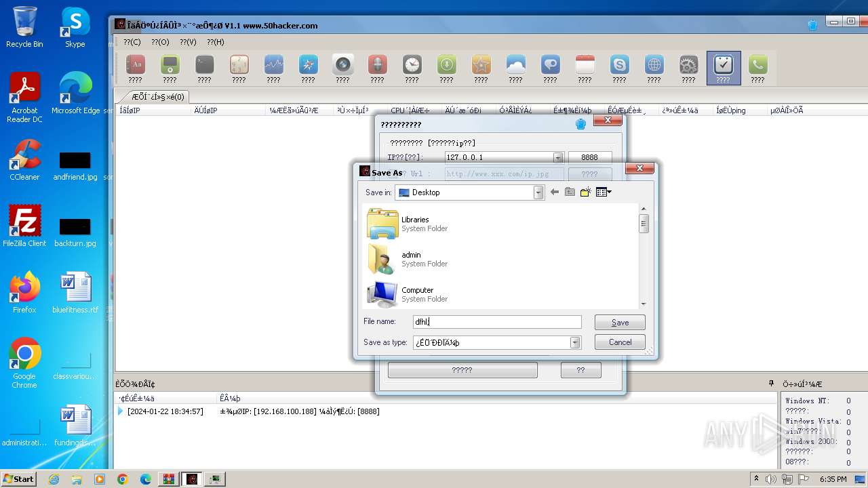
Task: Click the wide '?????' button in the back dialog
Action: click(462, 370)
